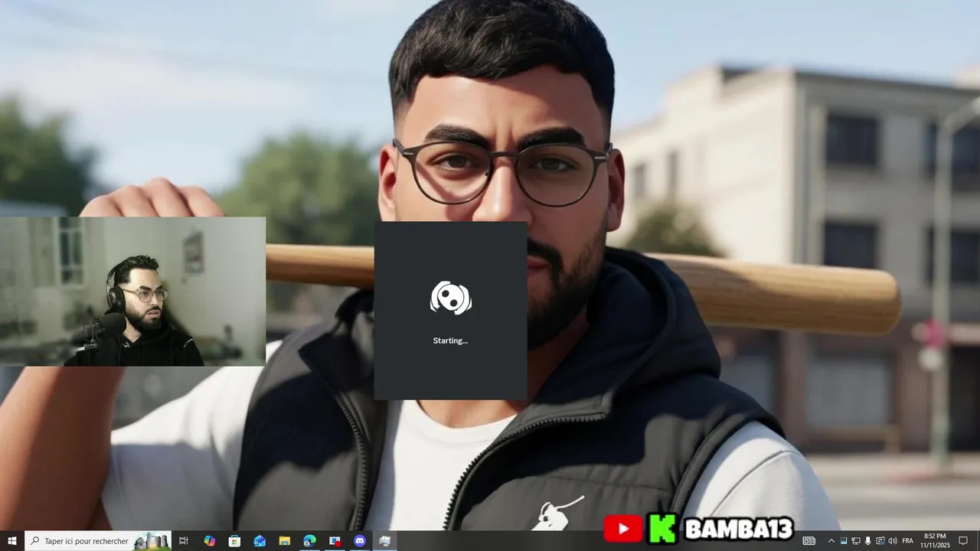Open the notification action center

(x=964, y=541)
